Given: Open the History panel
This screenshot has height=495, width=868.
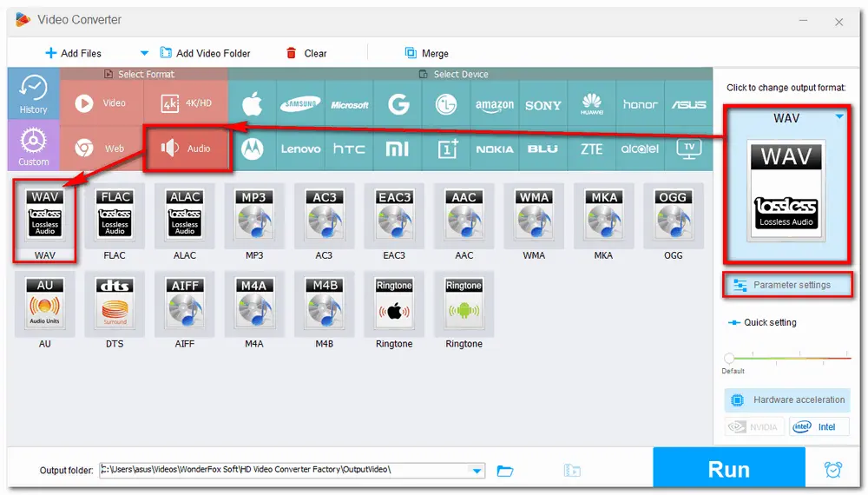Looking at the screenshot, I should pyautogui.click(x=33, y=94).
